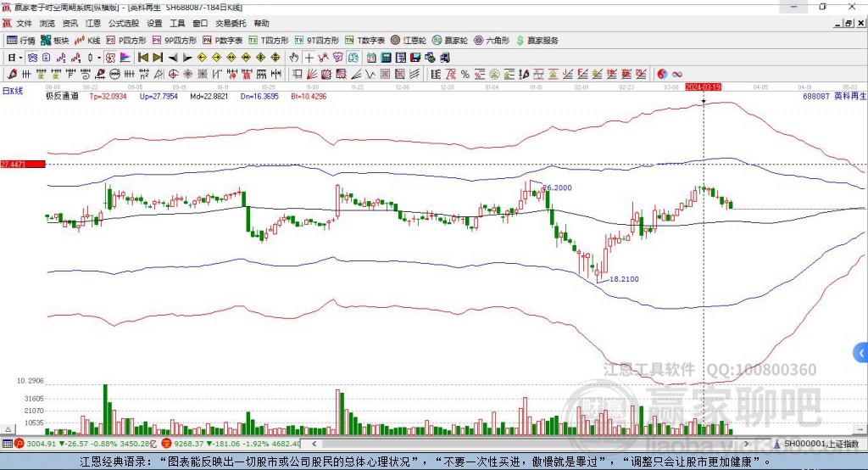
Task: Step chart left with the black arrow
Action: [173, 58]
